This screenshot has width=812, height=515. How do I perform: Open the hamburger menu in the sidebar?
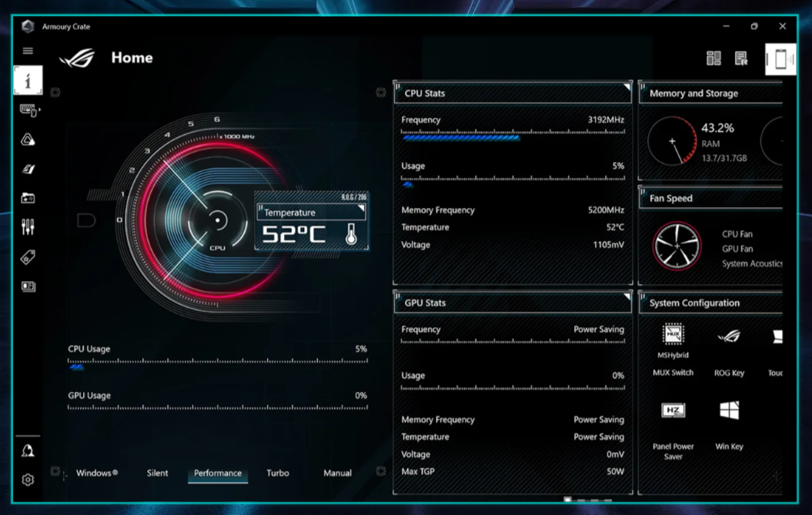coord(28,51)
